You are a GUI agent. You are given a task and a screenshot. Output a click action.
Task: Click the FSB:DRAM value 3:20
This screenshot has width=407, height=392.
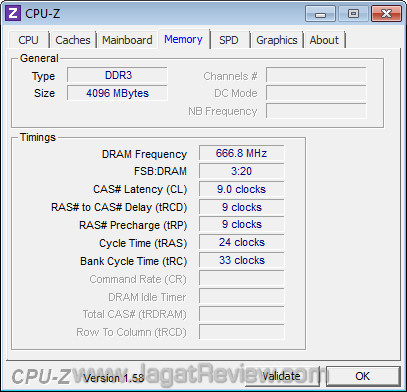241,171
